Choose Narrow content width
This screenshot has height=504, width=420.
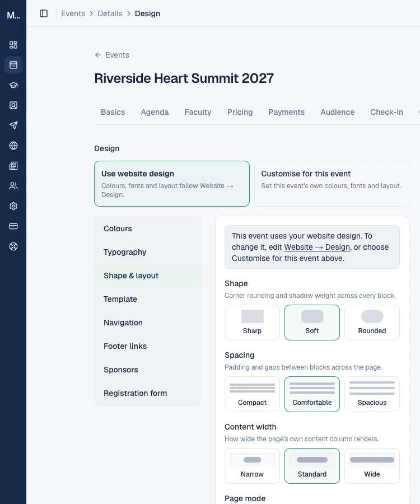pos(252,466)
